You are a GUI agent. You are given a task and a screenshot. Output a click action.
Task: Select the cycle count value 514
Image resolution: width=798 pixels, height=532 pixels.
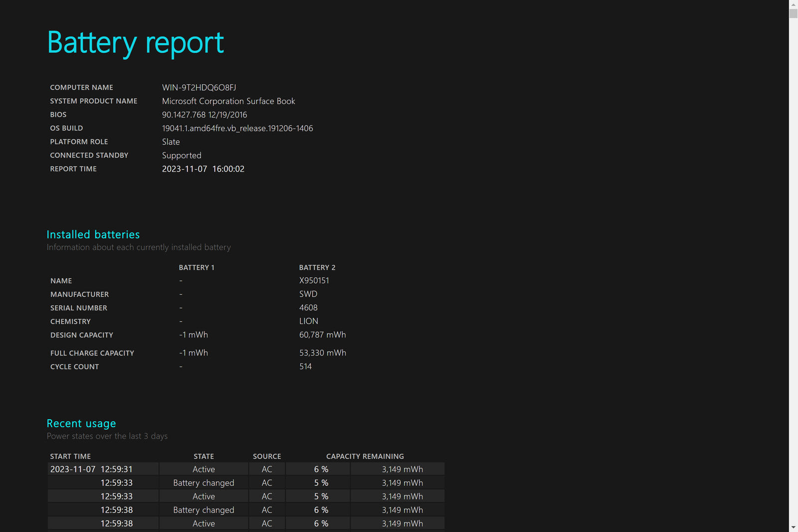pyautogui.click(x=305, y=366)
